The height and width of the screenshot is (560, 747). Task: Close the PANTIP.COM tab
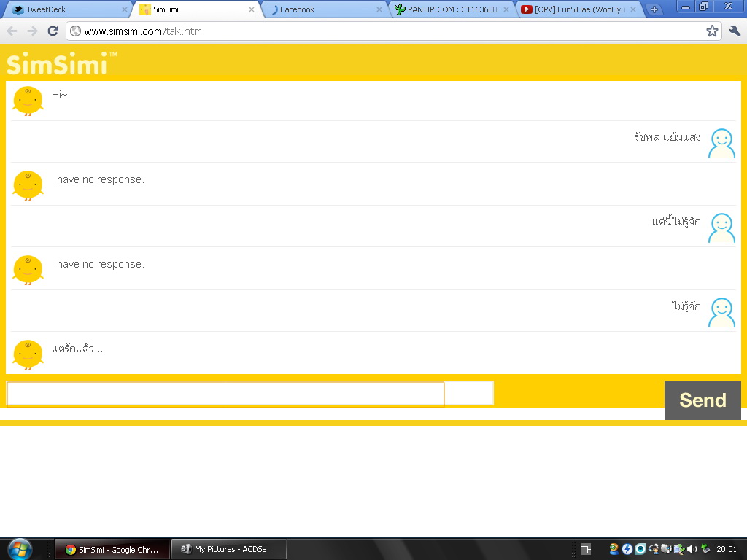pyautogui.click(x=506, y=9)
